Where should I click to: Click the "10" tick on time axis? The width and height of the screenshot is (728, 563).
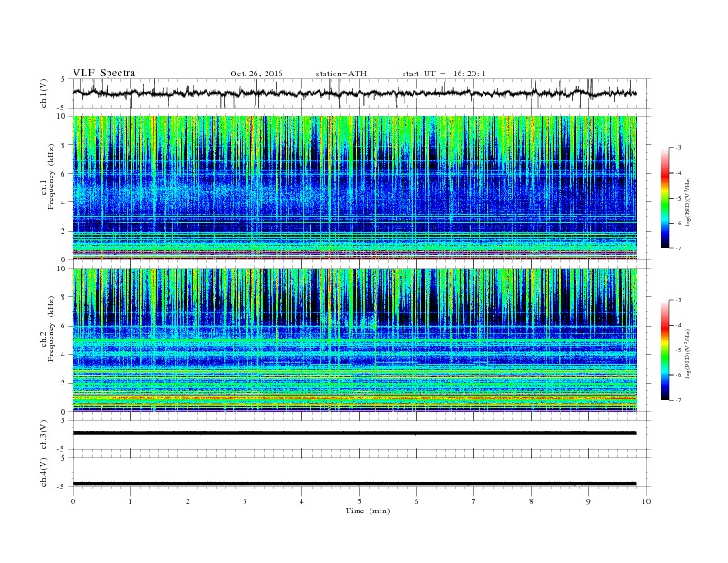(x=646, y=501)
